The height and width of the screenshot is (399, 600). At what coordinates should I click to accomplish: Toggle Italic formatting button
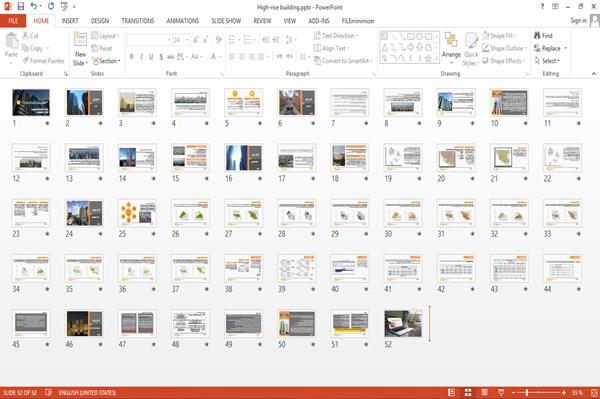(141, 57)
